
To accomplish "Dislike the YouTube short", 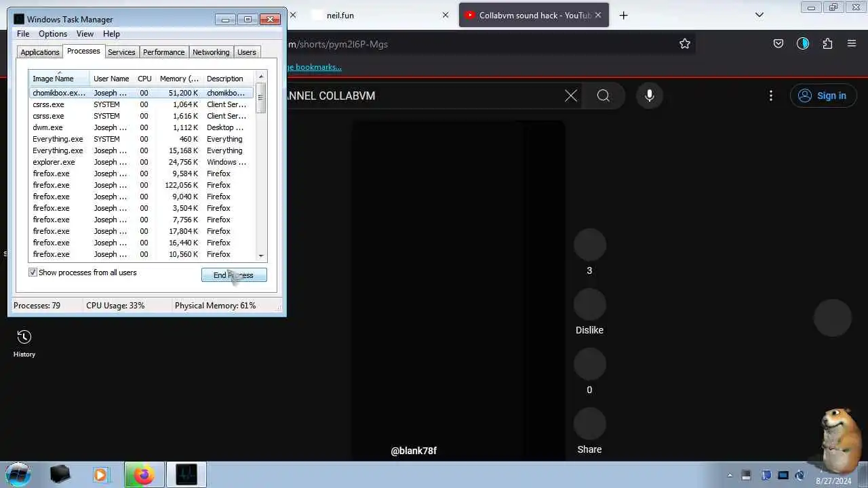I will 590,304.
